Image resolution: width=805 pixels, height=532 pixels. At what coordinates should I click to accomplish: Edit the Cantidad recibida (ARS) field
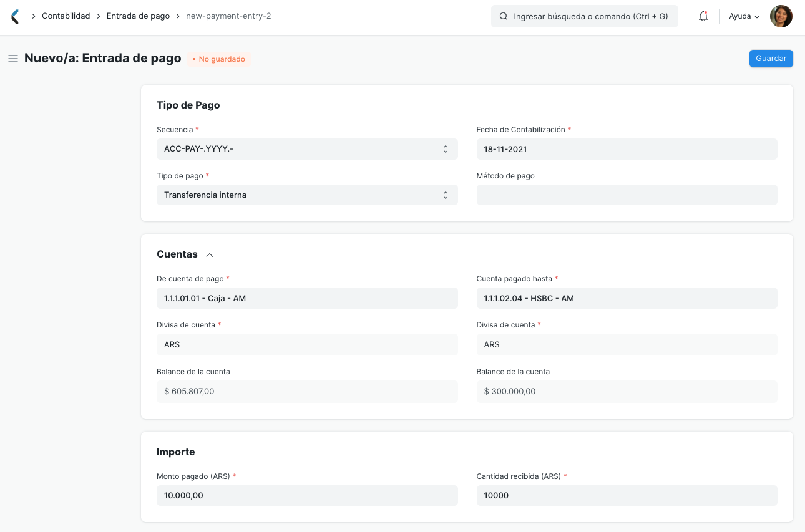click(x=627, y=496)
